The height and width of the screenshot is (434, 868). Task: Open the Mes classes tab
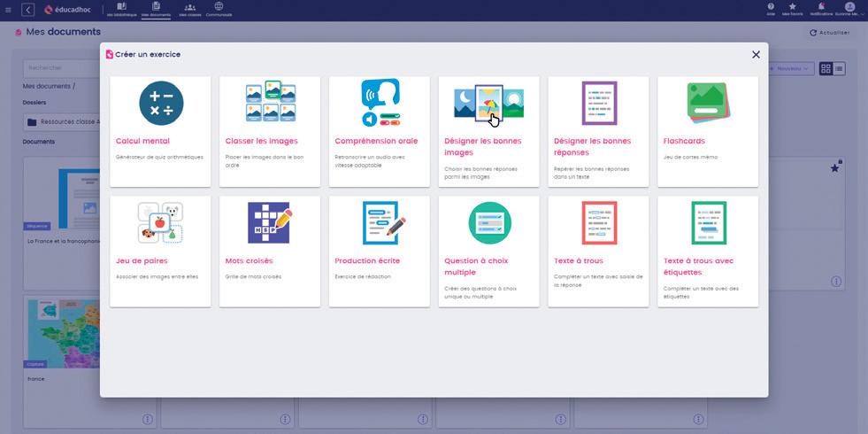tap(190, 10)
